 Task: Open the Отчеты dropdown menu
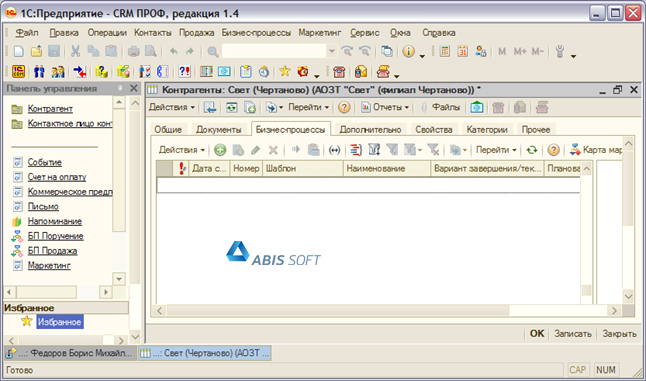click(385, 108)
